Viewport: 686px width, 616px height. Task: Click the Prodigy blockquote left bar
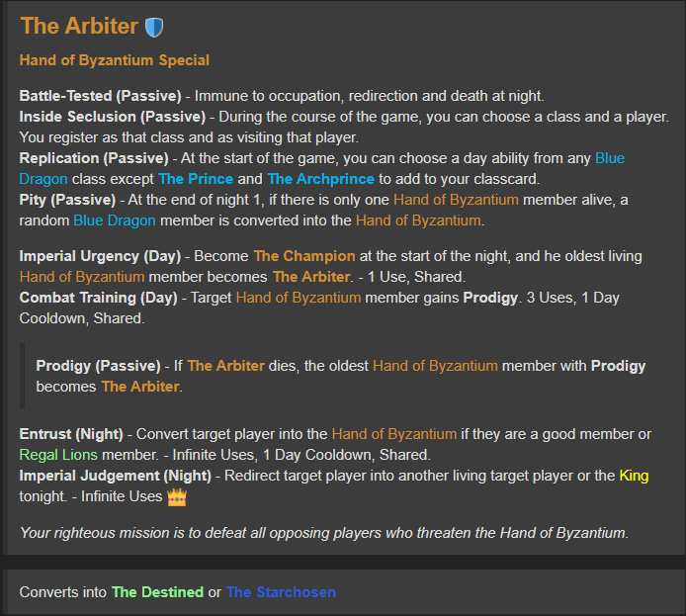[22, 376]
